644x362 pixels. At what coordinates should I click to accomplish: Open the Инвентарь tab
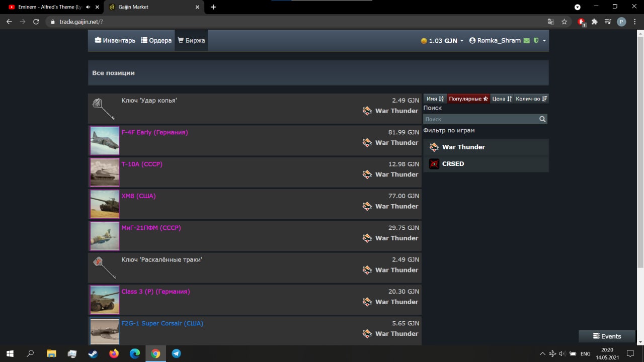115,41
